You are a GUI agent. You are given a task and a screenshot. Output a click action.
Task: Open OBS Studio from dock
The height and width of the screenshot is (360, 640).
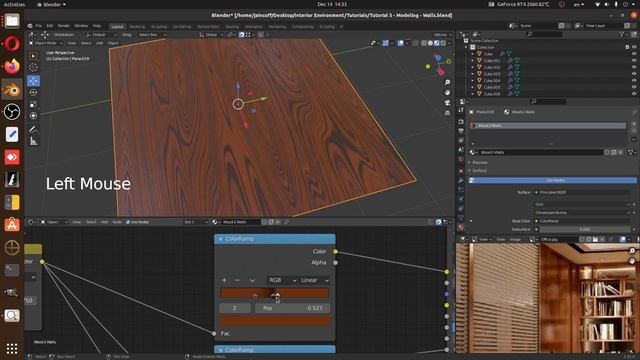12,111
